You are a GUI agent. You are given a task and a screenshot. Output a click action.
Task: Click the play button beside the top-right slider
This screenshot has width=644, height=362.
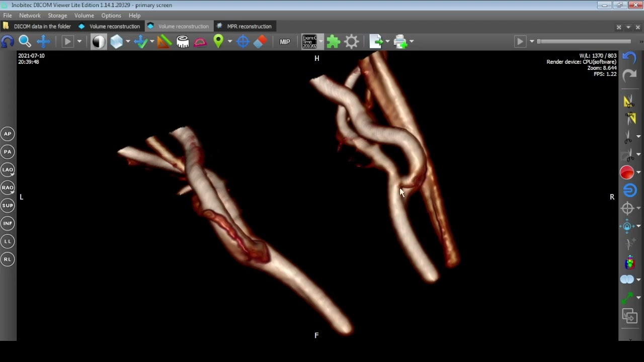[x=520, y=42]
